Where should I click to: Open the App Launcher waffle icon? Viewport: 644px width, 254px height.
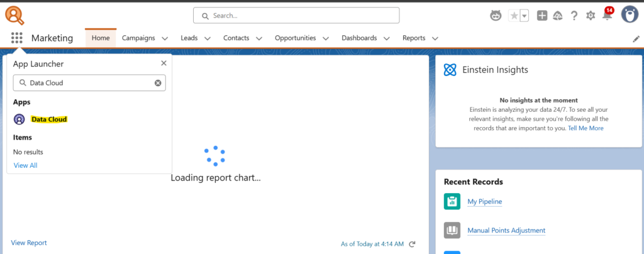pyautogui.click(x=17, y=38)
